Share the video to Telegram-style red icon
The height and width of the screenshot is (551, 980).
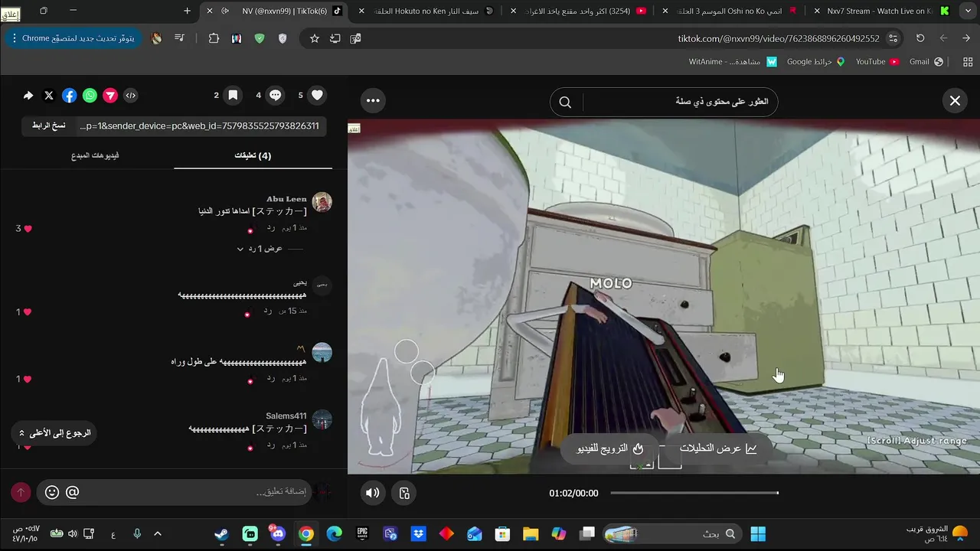pos(110,96)
